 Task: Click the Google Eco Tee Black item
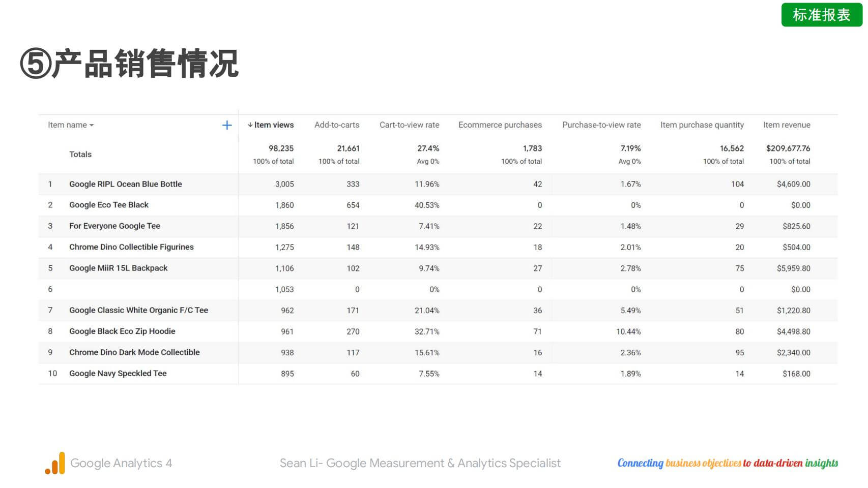click(109, 205)
